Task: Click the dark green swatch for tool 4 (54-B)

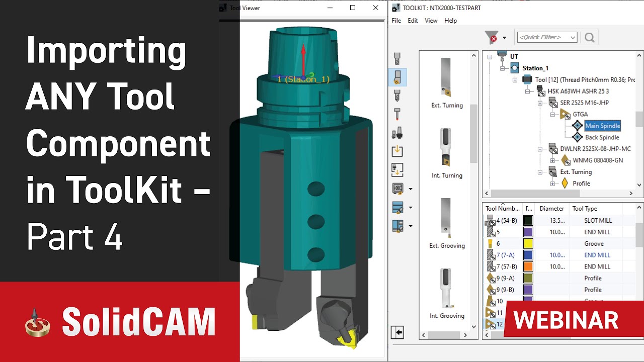Action: click(528, 220)
